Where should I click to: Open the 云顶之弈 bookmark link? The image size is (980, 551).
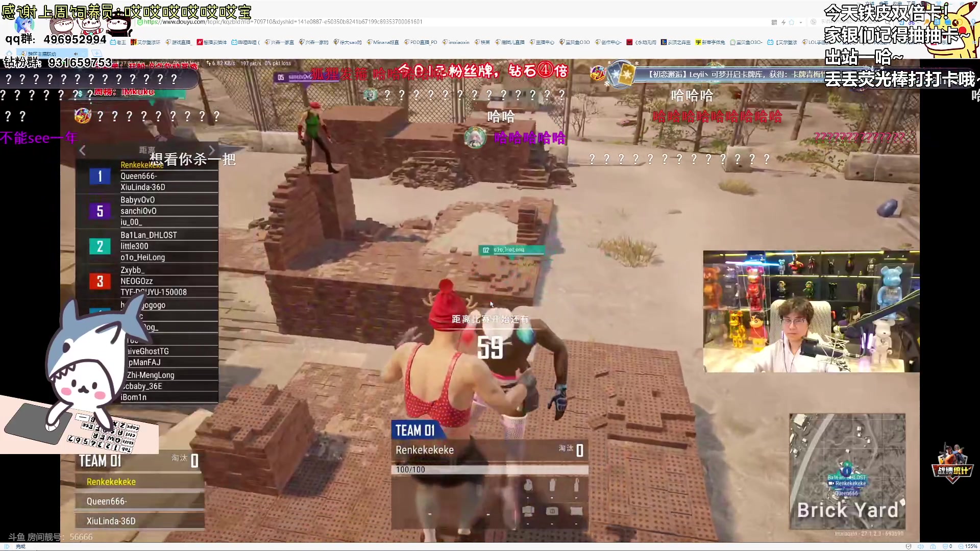pos(675,42)
